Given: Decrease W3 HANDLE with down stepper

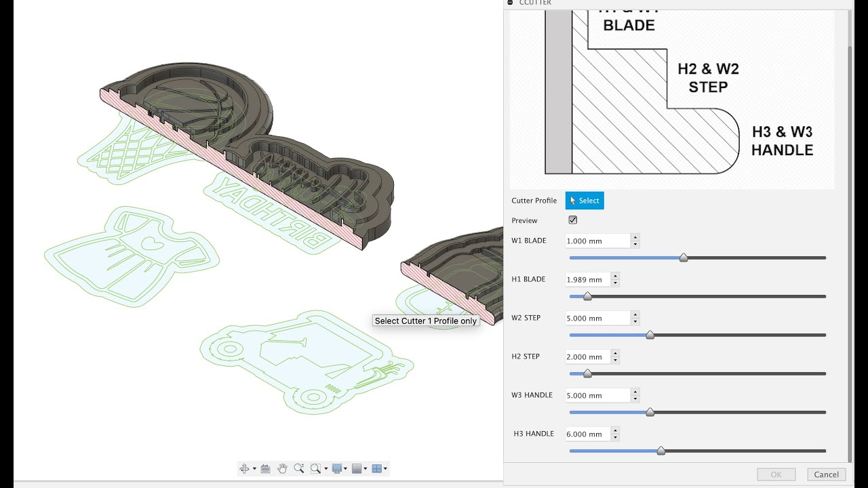Looking at the screenshot, I should point(635,399).
